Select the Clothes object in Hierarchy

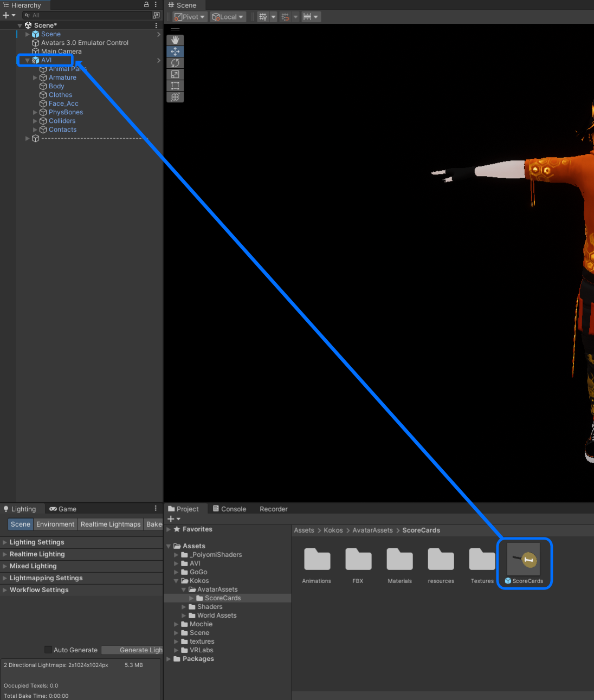tap(60, 95)
